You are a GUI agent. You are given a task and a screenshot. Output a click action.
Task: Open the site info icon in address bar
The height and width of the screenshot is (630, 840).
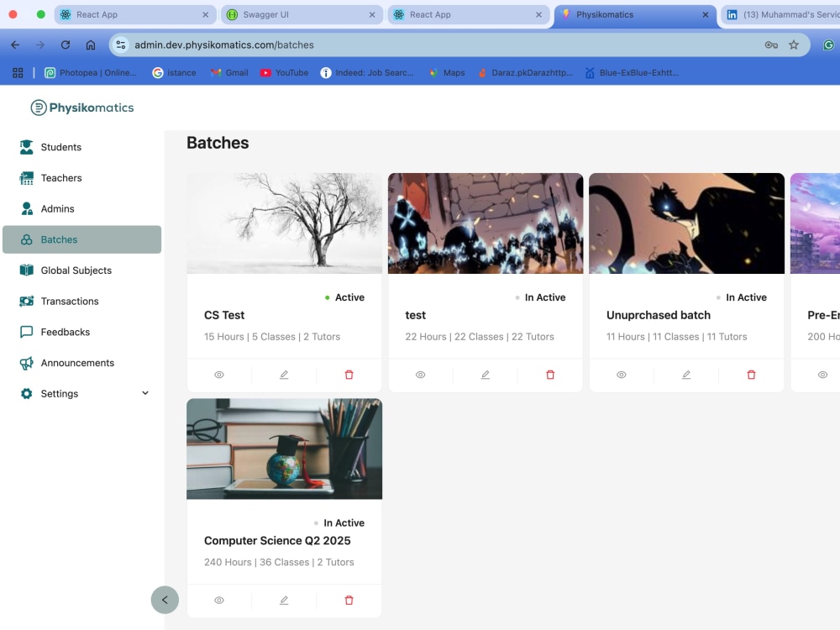(x=121, y=45)
